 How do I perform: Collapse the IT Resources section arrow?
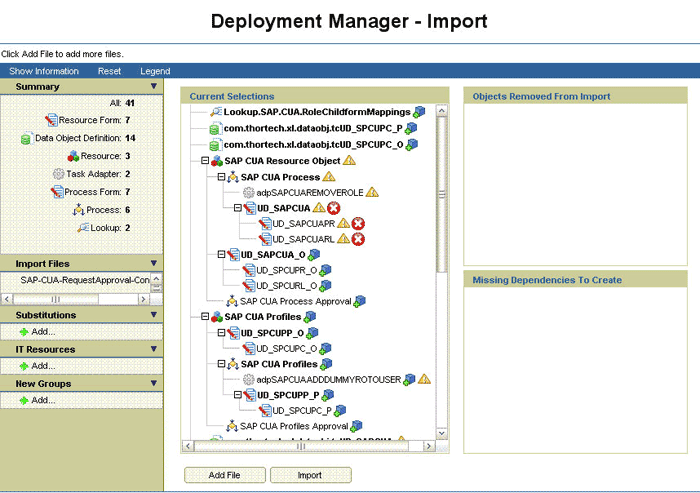coord(154,349)
